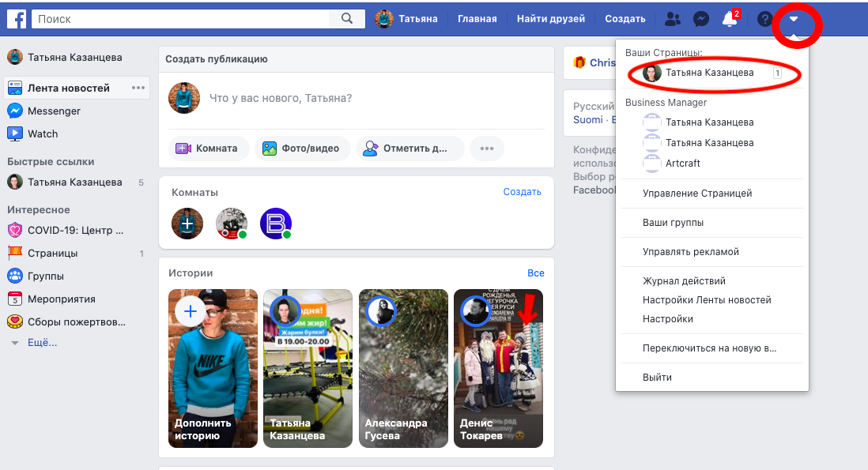The width and height of the screenshot is (868, 470).
Task: Go to Главная in top bar
Action: pyautogui.click(x=477, y=19)
